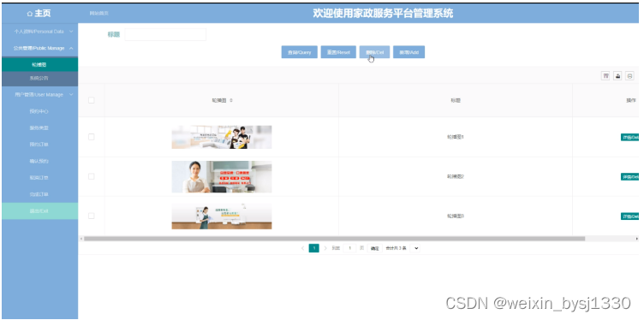This screenshot has height=320, width=644.
Task: Click the 删除/Del button
Action: 374,52
